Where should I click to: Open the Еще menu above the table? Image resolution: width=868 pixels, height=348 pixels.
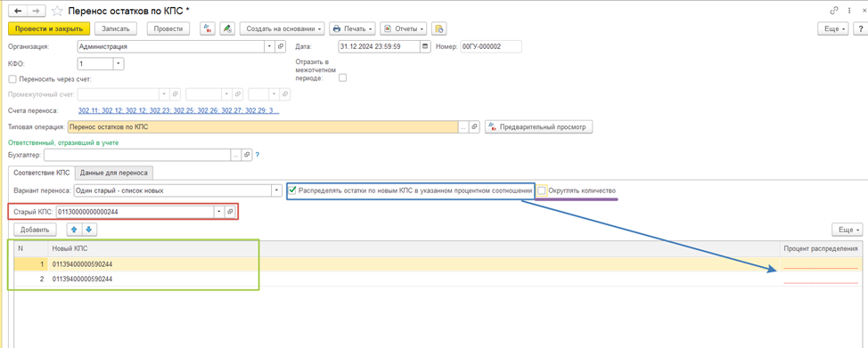(847, 229)
